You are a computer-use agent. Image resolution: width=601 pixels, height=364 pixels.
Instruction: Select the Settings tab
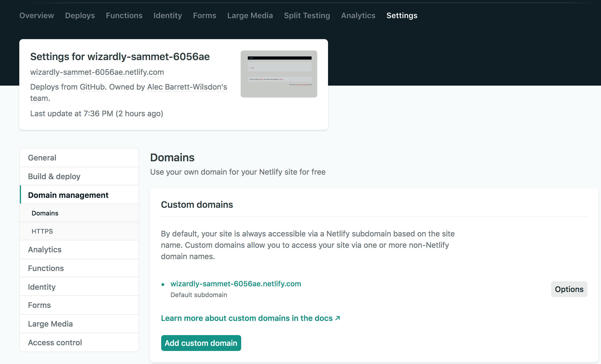(x=402, y=16)
